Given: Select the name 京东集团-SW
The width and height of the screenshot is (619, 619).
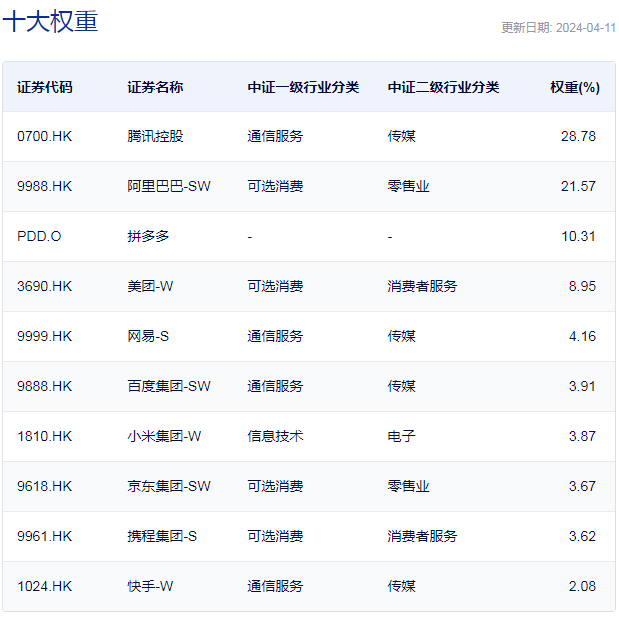Looking at the screenshot, I should click(169, 486).
